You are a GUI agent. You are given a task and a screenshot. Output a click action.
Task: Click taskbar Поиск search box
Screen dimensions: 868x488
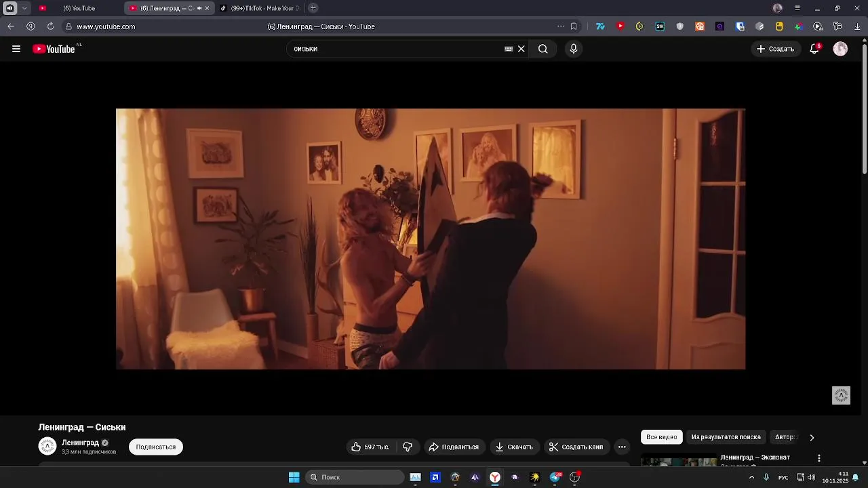pos(355,477)
